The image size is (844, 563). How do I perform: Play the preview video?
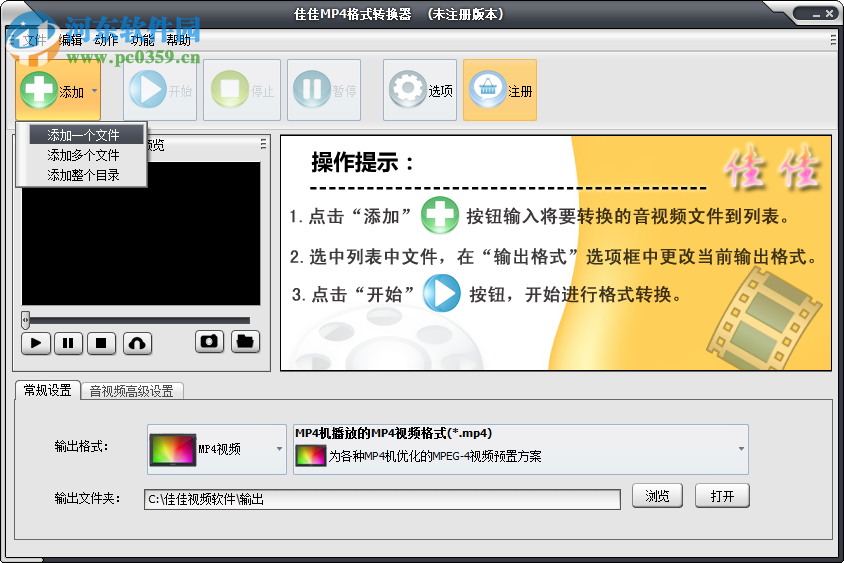click(x=36, y=343)
